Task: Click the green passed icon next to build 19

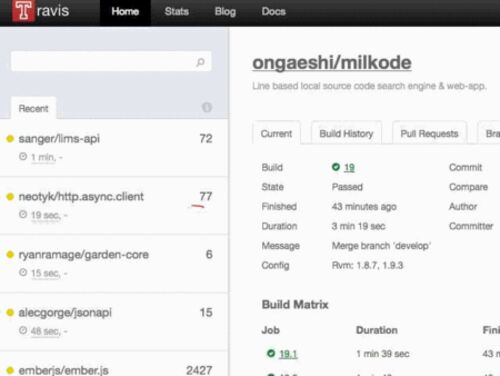Action: (x=336, y=167)
